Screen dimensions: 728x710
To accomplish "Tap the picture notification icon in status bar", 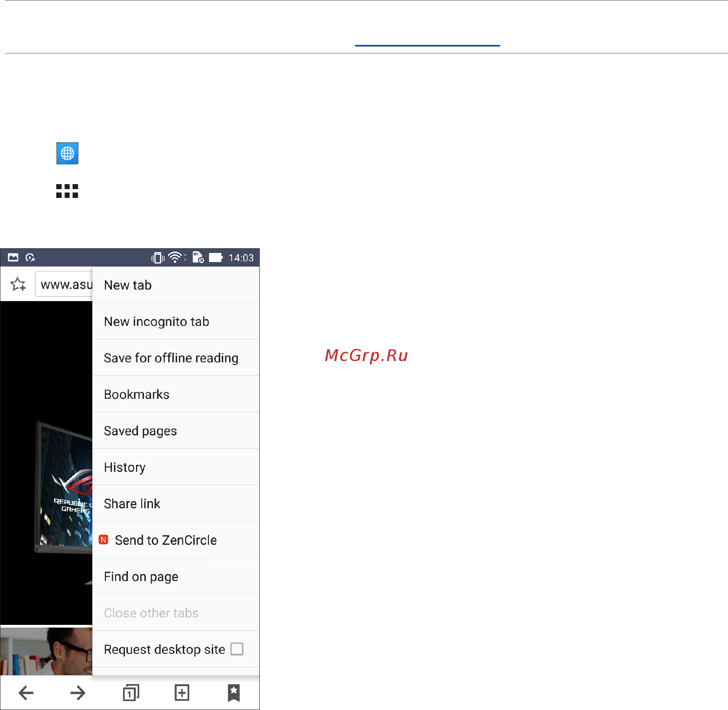I will point(13,257).
